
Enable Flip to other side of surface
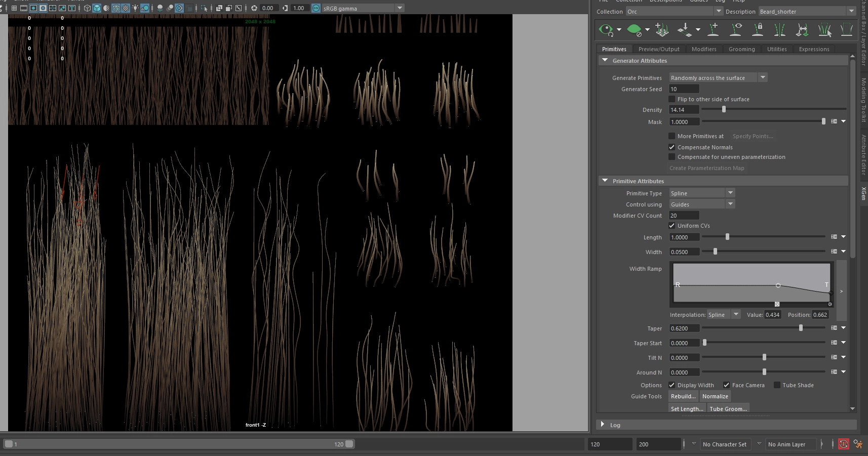coord(672,99)
